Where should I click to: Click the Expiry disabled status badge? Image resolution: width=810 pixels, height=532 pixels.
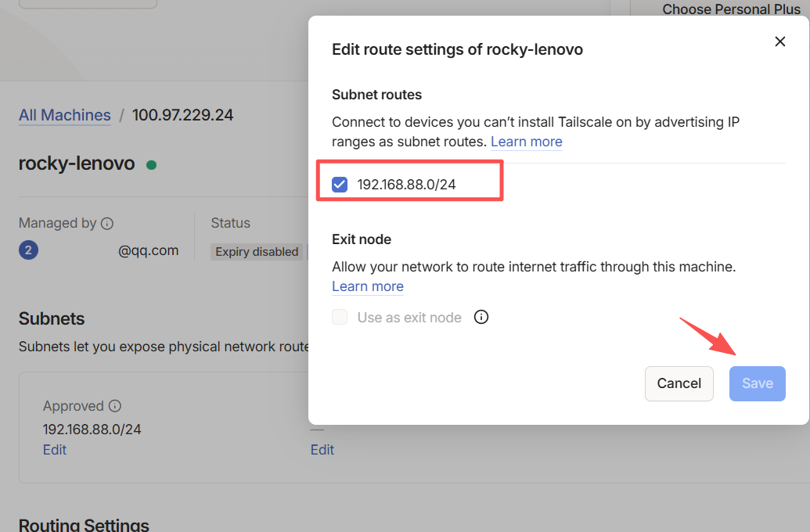coord(257,252)
